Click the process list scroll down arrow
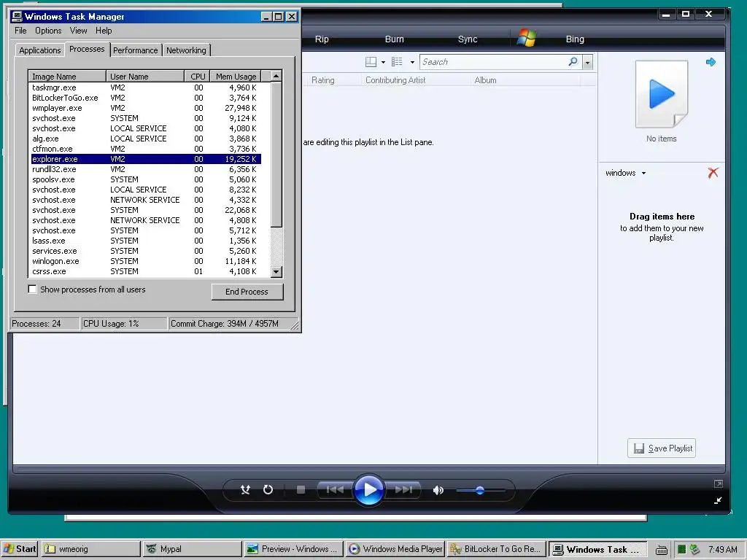 pyautogui.click(x=276, y=272)
